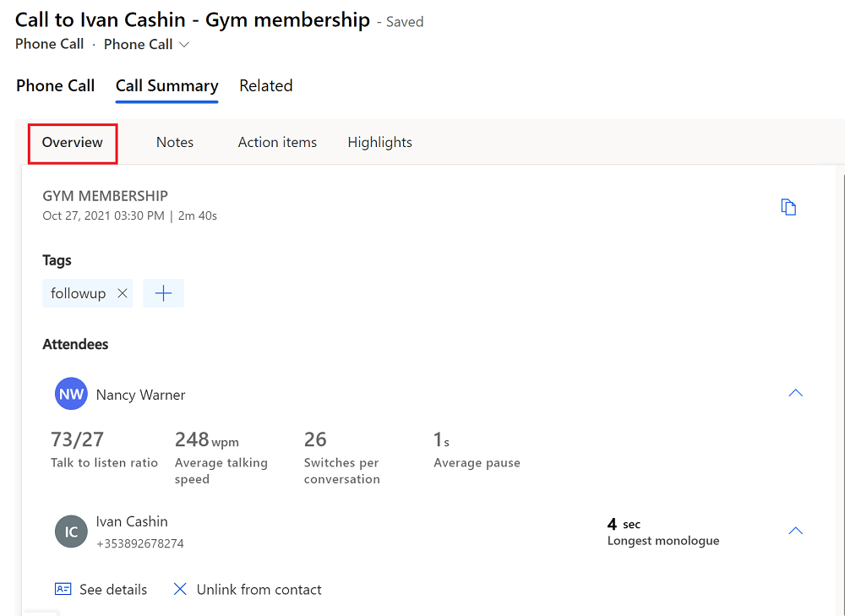The height and width of the screenshot is (616, 845).
Task: Click the Unlink from contact link
Action: click(x=259, y=590)
